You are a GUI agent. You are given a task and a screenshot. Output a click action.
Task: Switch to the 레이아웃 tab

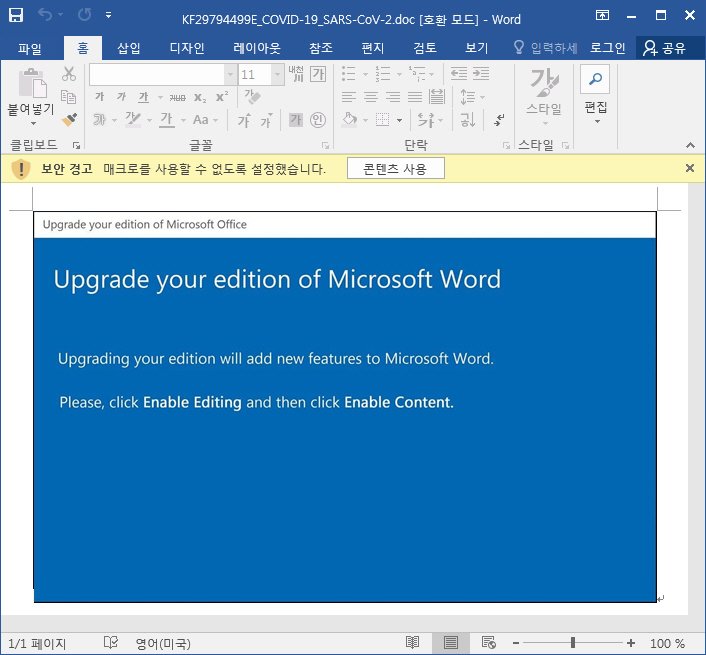coord(257,48)
